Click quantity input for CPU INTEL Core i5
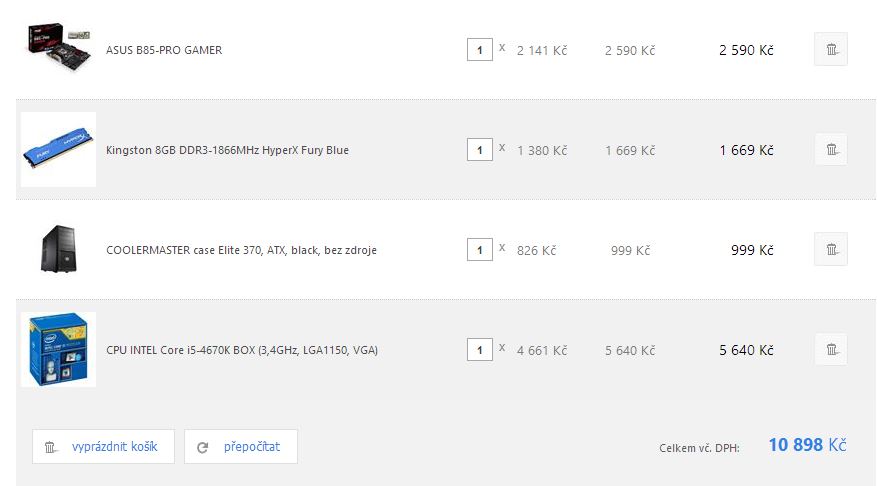877x486 pixels. point(479,350)
